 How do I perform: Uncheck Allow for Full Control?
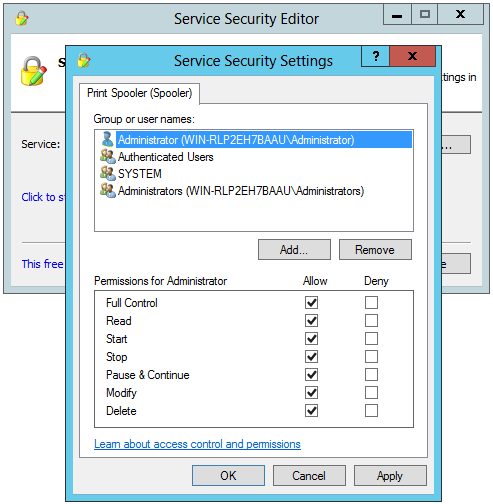311,303
